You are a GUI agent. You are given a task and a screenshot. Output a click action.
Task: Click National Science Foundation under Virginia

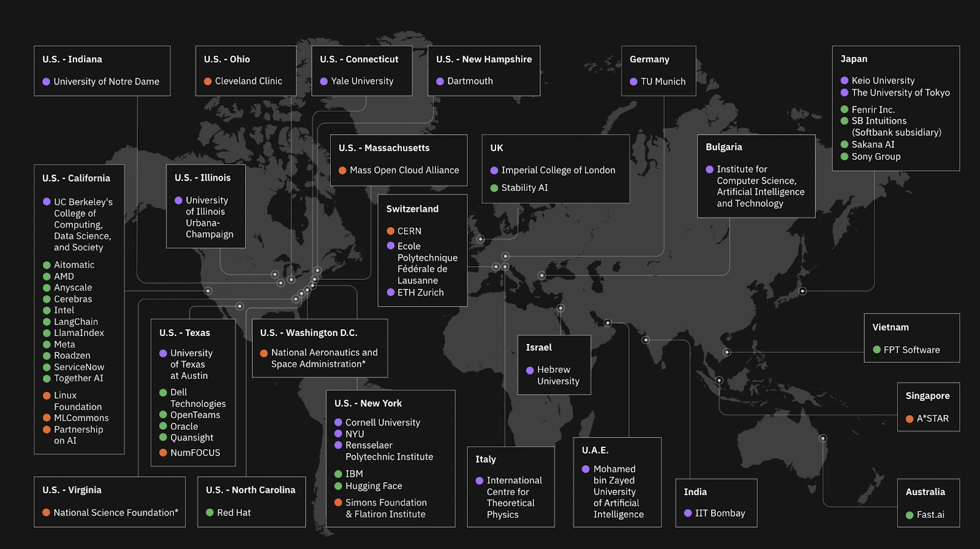[110, 513]
